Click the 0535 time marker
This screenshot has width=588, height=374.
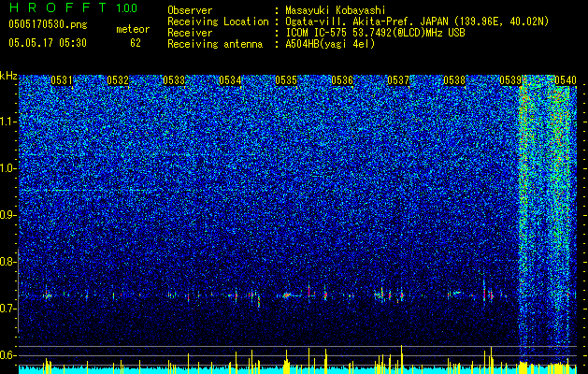(286, 80)
